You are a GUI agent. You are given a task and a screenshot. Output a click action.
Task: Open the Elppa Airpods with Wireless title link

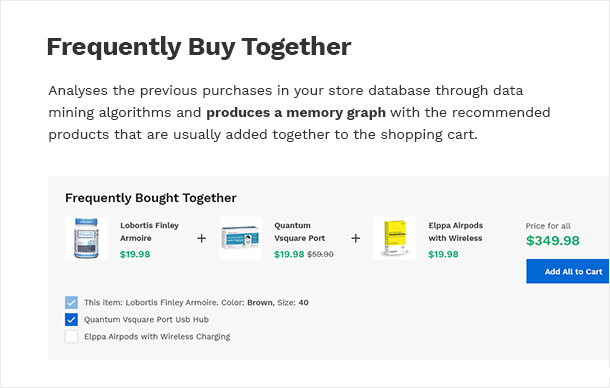pos(456,232)
